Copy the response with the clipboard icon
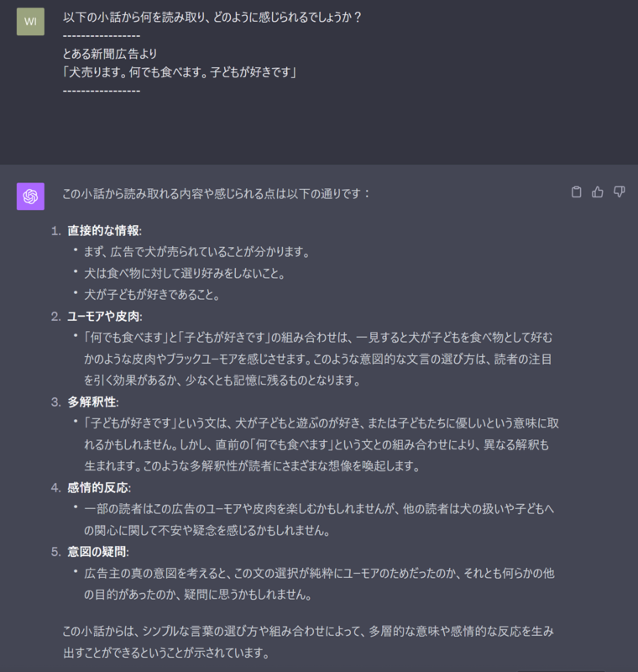 pos(577,192)
